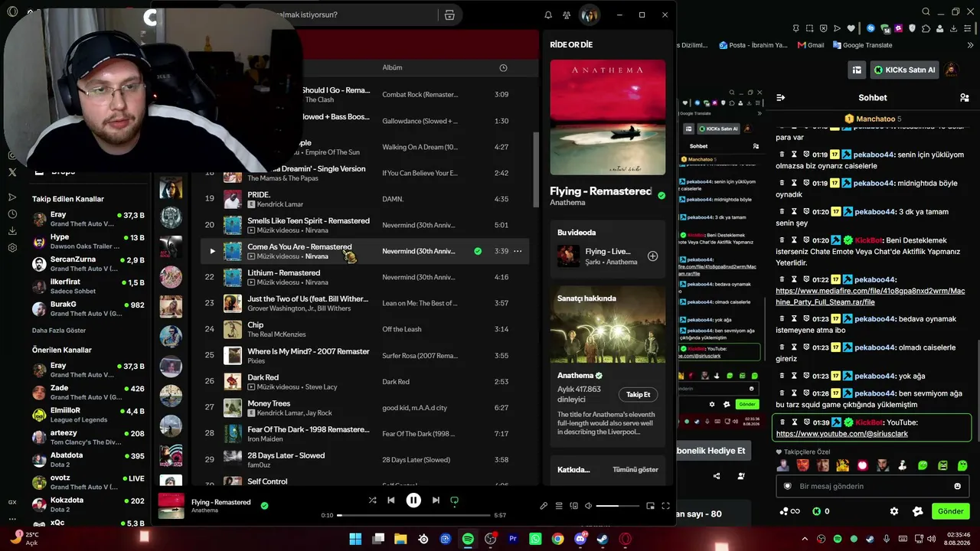
Task: Open Eray in followed channels list
Action: (88, 219)
